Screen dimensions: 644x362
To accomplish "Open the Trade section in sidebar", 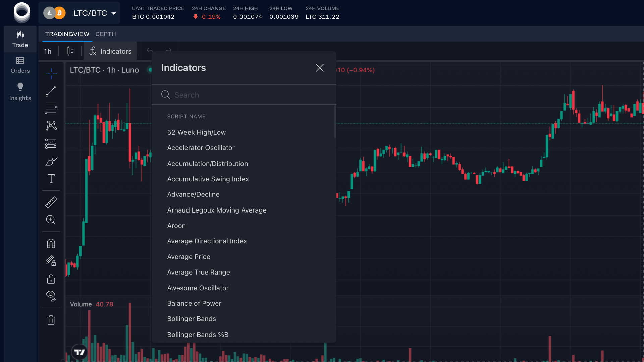I will [x=20, y=39].
